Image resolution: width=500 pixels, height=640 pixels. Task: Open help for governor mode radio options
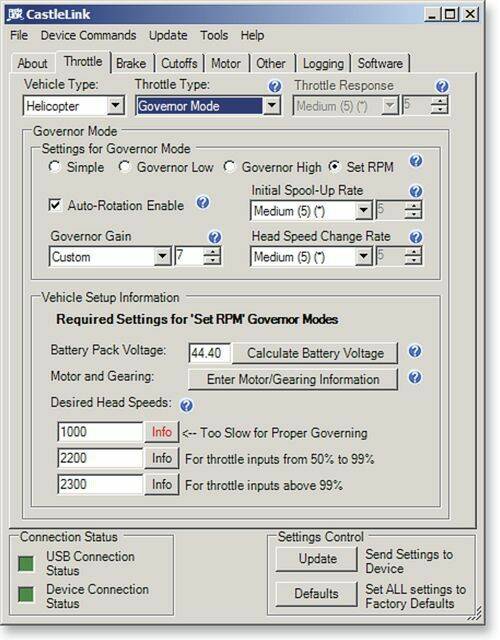[x=416, y=161]
